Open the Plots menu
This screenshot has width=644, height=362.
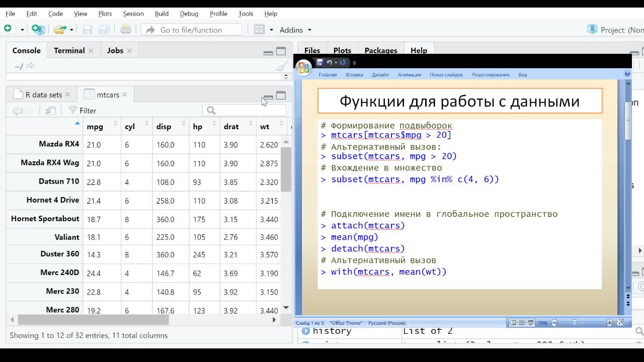click(x=105, y=14)
